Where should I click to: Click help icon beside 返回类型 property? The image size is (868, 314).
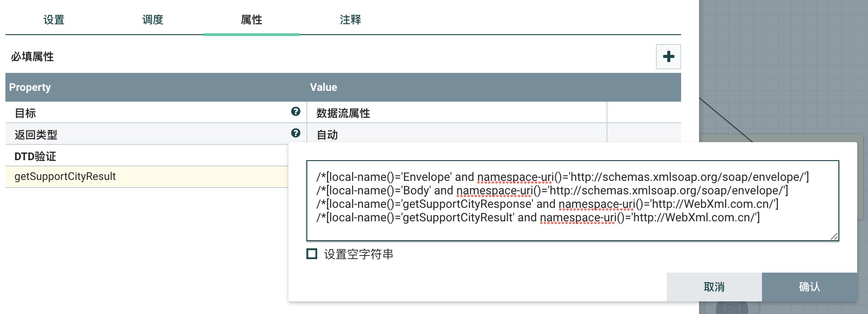pyautogui.click(x=295, y=133)
